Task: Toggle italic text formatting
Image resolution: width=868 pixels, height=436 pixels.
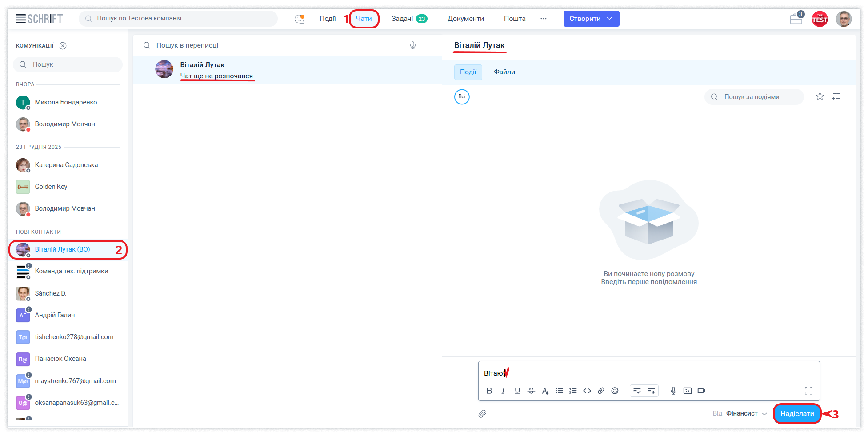Action: pos(503,391)
